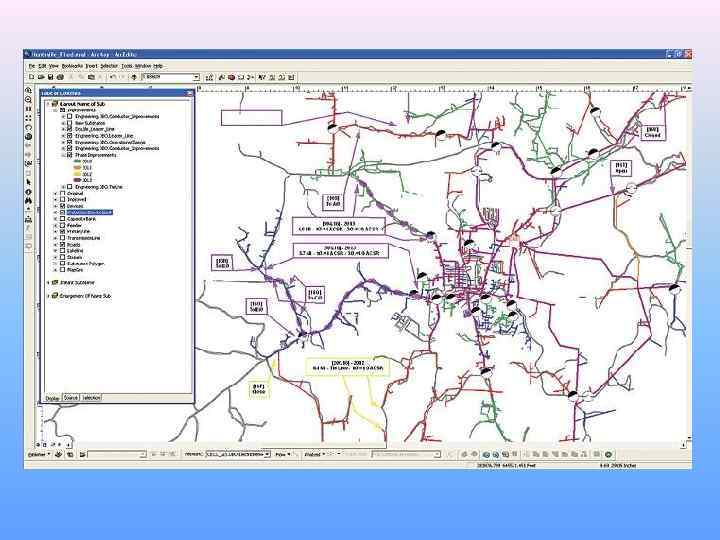Screen dimensions: 720x540
Task: Open the Selection menu
Action: coord(109,66)
